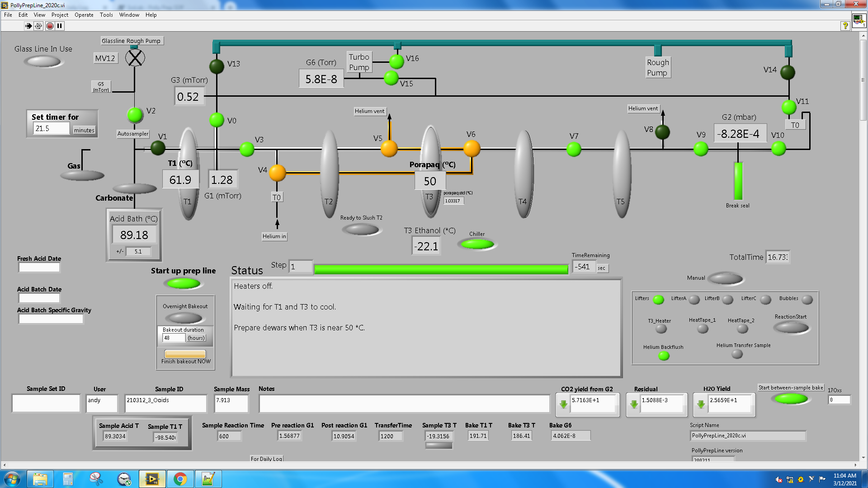Viewport: 868px width, 488px height.
Task: Toggle the Manual mode switch
Action: click(726, 278)
